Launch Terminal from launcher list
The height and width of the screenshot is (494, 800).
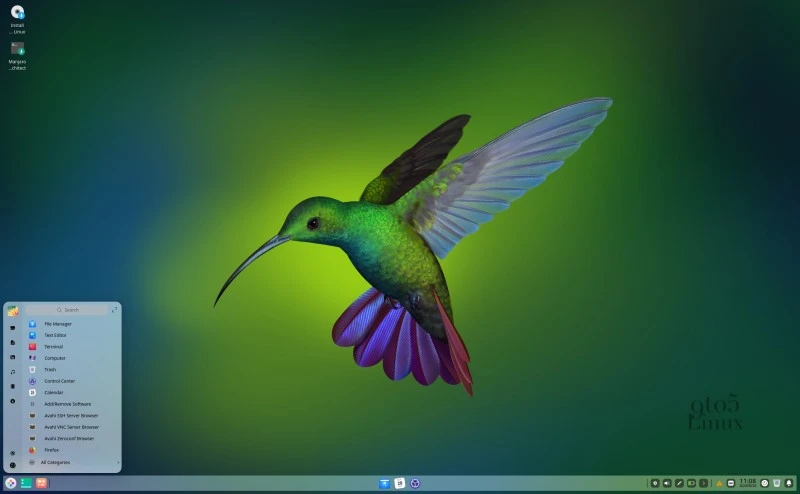tap(71, 347)
